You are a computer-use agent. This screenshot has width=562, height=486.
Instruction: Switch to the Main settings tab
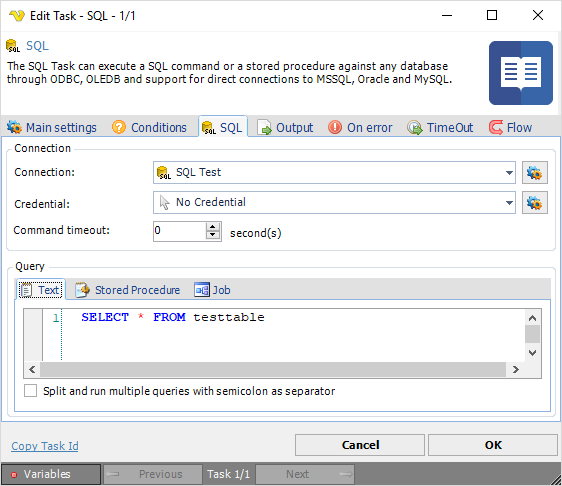(x=52, y=127)
